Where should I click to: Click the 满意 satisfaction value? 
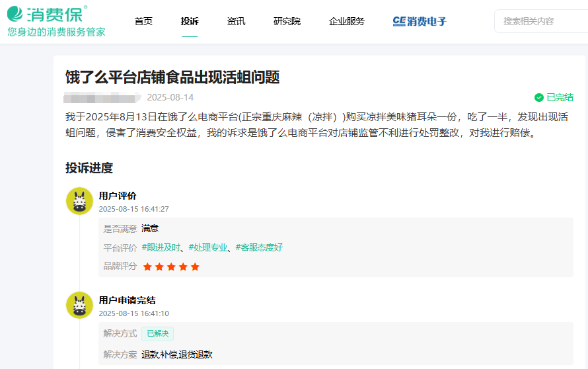click(150, 229)
